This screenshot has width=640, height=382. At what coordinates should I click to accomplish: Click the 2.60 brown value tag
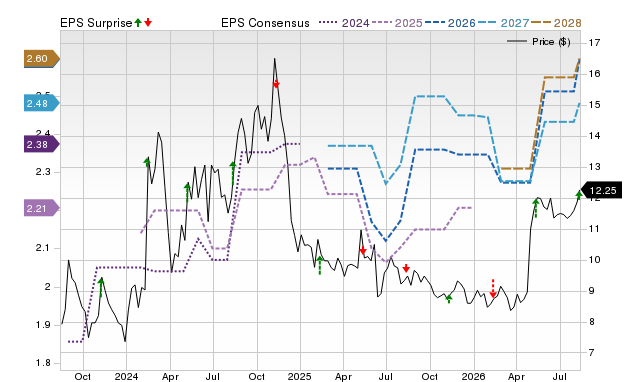(x=42, y=59)
